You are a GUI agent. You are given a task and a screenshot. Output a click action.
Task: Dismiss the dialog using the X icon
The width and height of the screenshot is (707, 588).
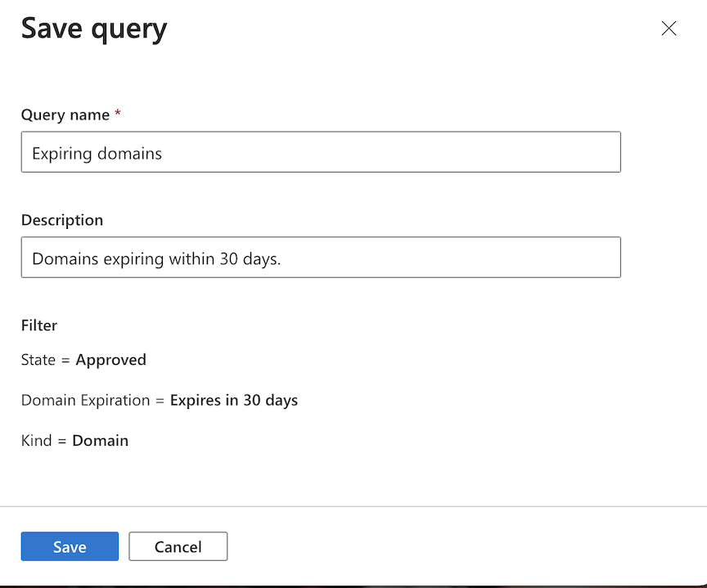coord(669,29)
